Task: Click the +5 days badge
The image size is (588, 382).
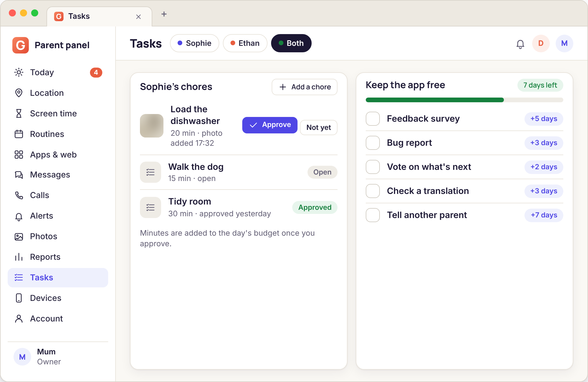Action: pyautogui.click(x=544, y=119)
